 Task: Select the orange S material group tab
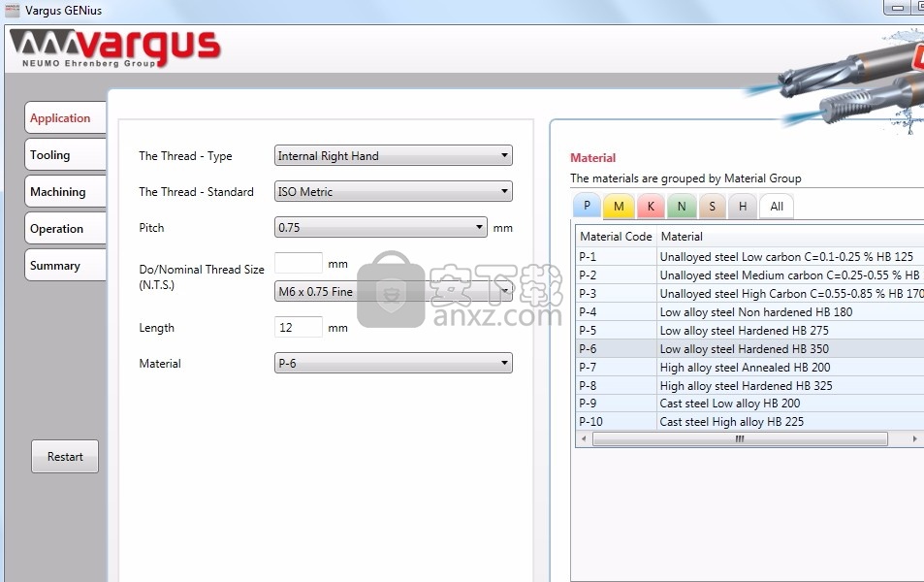point(712,207)
